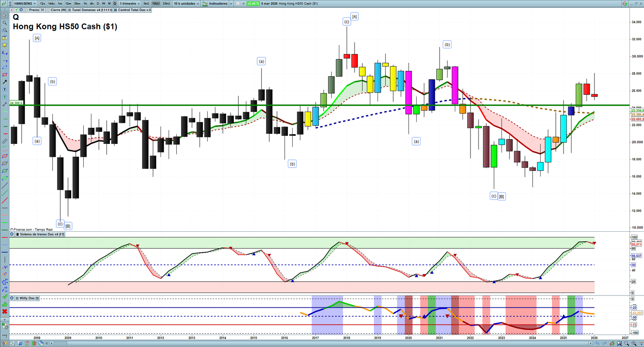This screenshot has height=347, width=644.
Task: Select the 144s timeframe
Action: pos(52,4)
